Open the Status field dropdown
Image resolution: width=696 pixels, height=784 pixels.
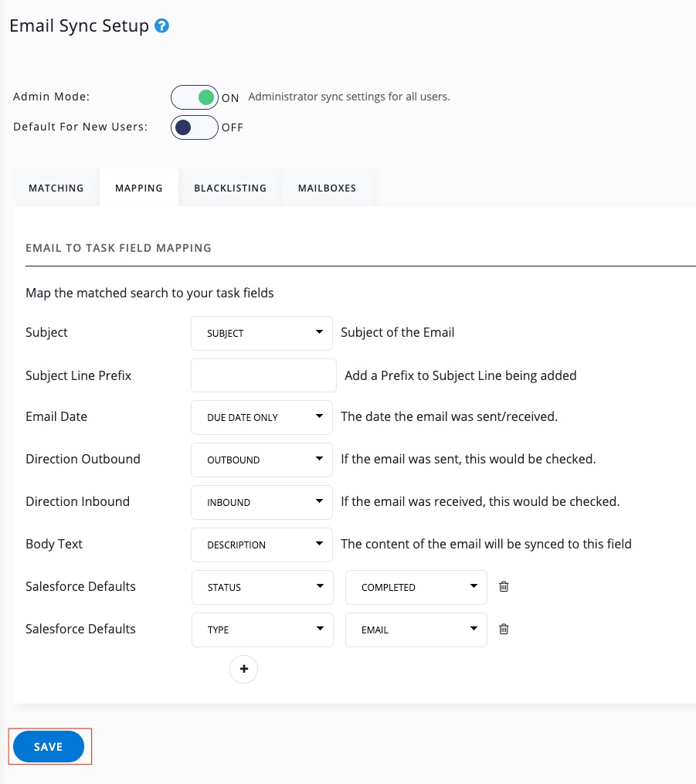[x=262, y=587]
